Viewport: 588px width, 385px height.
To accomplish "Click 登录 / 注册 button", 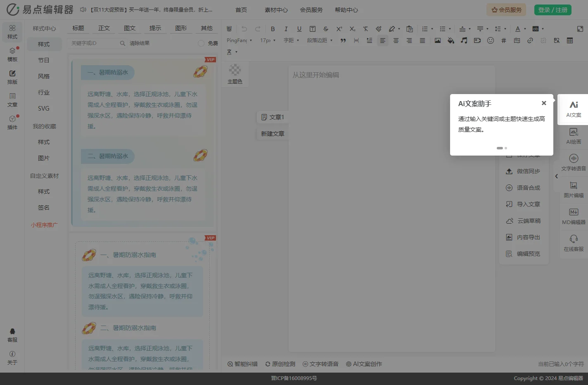I will [553, 10].
